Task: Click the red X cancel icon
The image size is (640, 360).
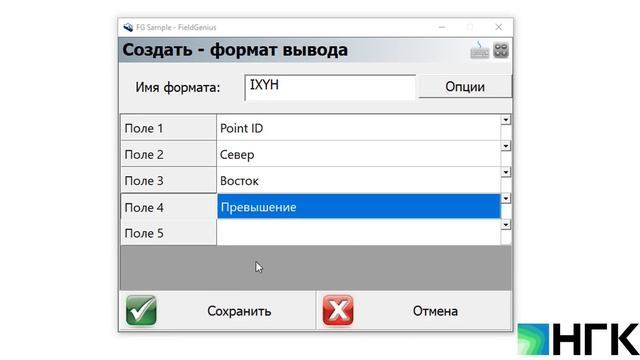Action: (338, 310)
